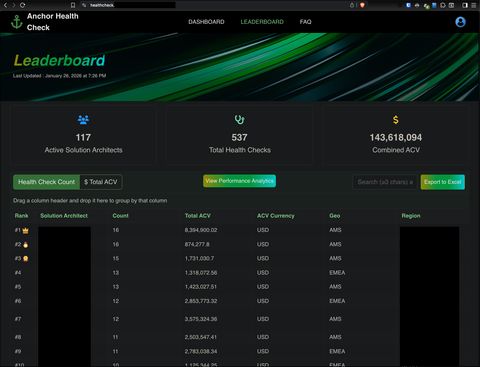Focus the leaderboard search input field
The height and width of the screenshot is (367, 480).
click(x=385, y=182)
